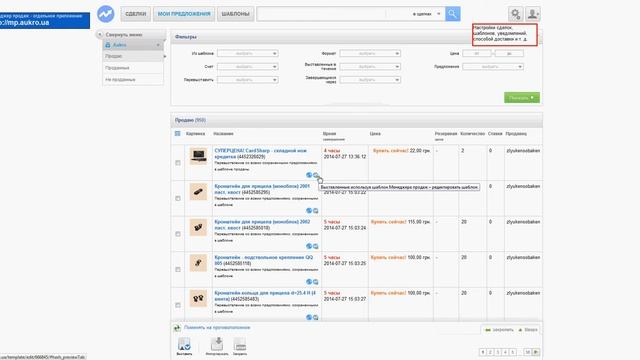
Task: Go to page 16 in pagination
Action: (x=527, y=352)
